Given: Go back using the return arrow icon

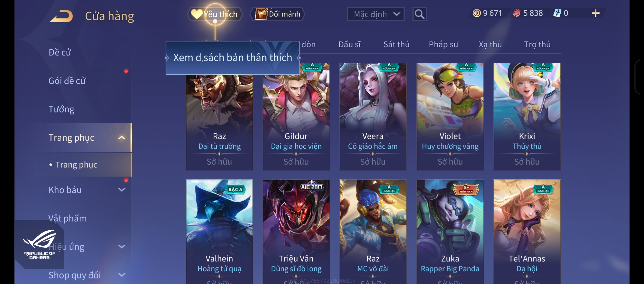Looking at the screenshot, I should (x=61, y=16).
